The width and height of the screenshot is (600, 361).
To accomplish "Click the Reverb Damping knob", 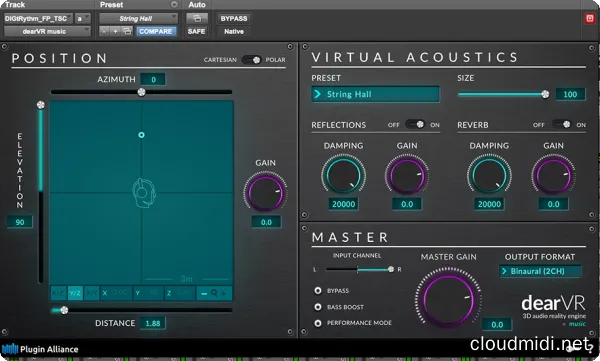I will pyautogui.click(x=489, y=175).
